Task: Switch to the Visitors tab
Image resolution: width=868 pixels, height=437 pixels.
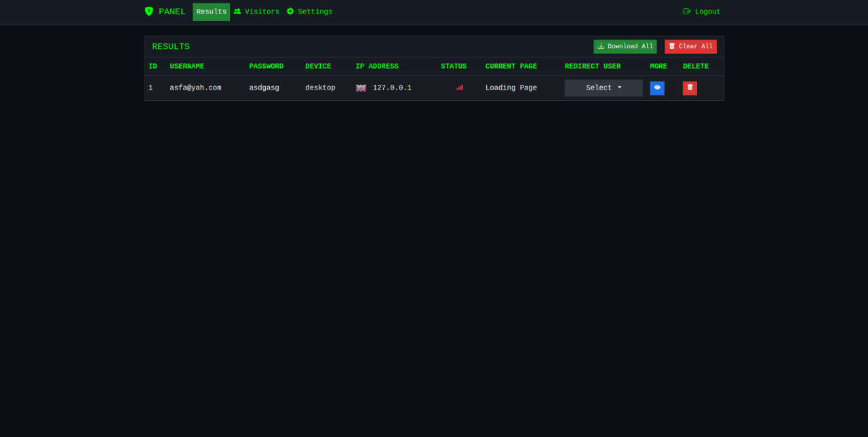Action: point(256,12)
